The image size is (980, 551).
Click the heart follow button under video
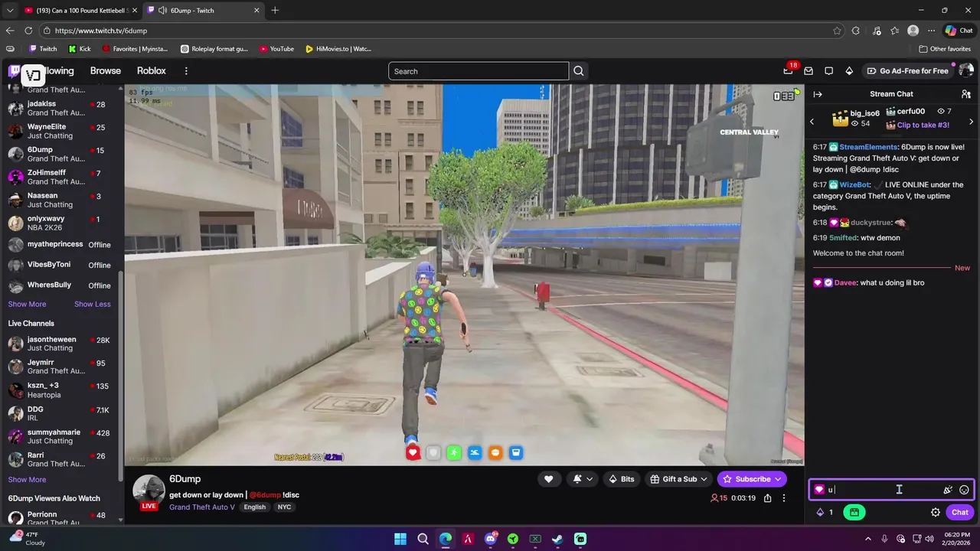click(548, 479)
